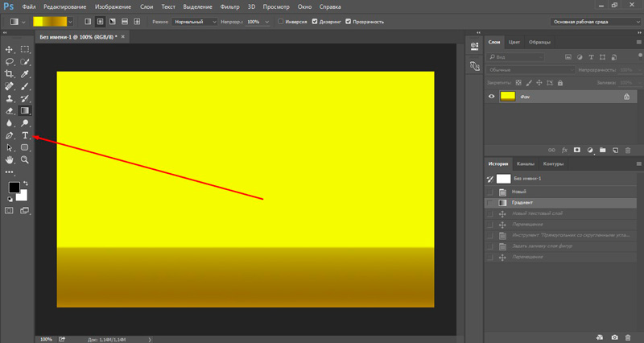Toggle lock image pixels brush icon

pos(529,83)
